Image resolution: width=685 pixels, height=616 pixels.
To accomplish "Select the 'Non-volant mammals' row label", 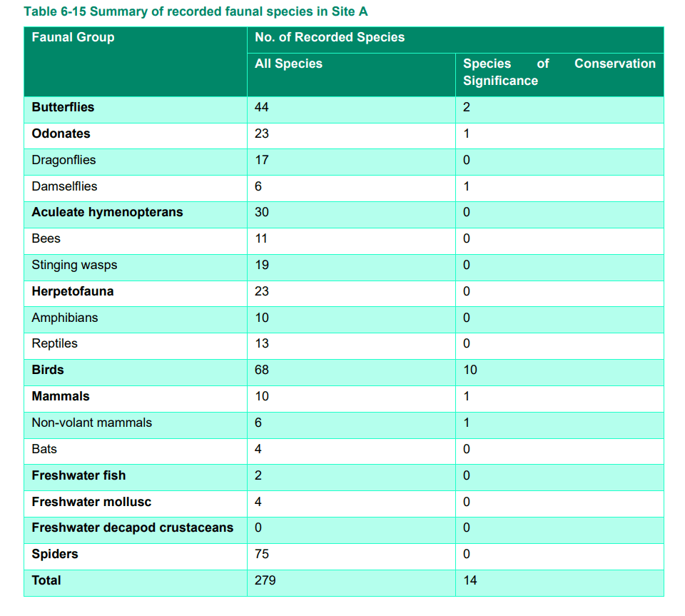I will [x=92, y=423].
